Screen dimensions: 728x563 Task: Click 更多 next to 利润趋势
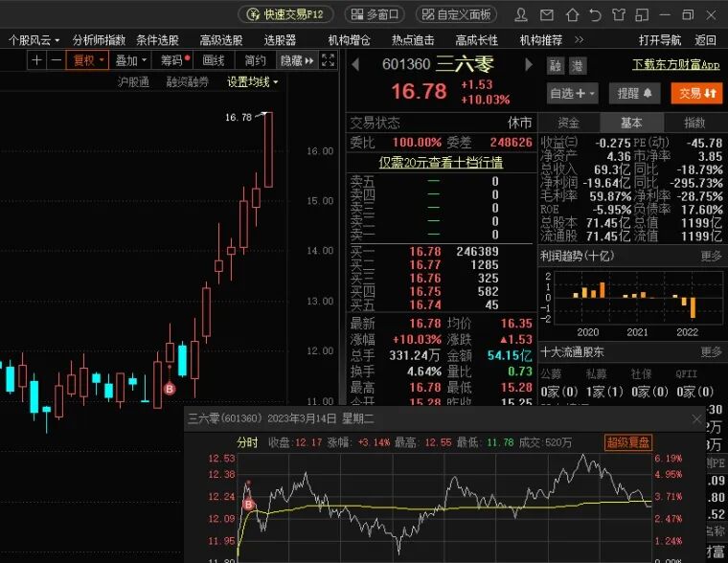[711, 257]
